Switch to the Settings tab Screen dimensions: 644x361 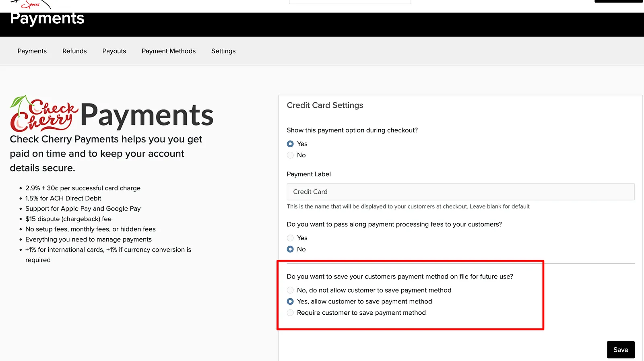coord(223,51)
